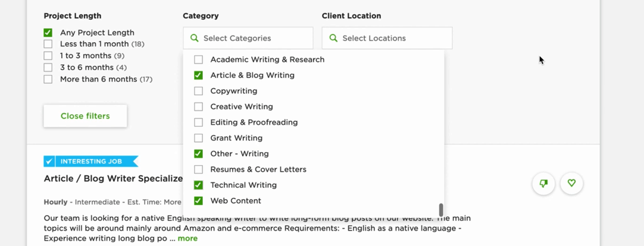Screen dimensions: 644x246
Task: Click the Close filters button
Action: point(85,116)
